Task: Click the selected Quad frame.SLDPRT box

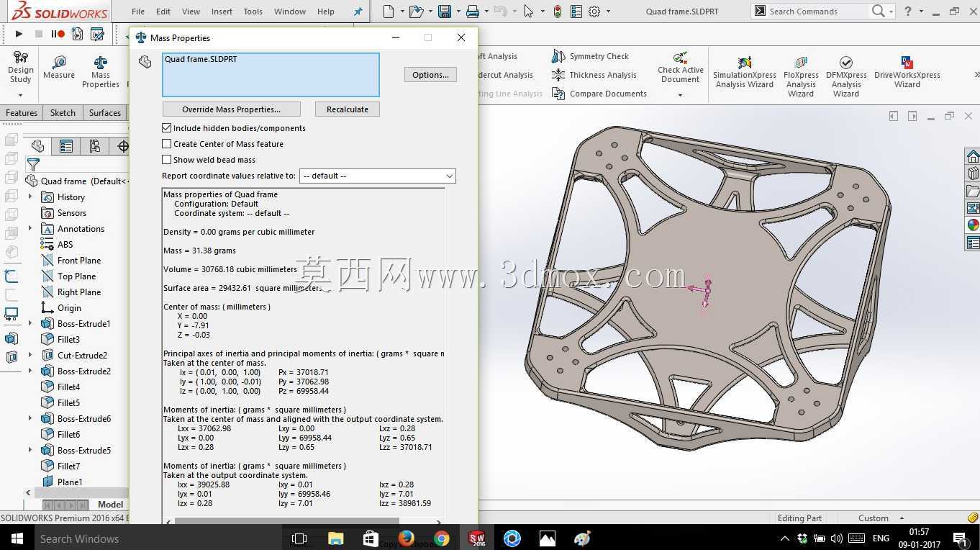Action: (271, 75)
